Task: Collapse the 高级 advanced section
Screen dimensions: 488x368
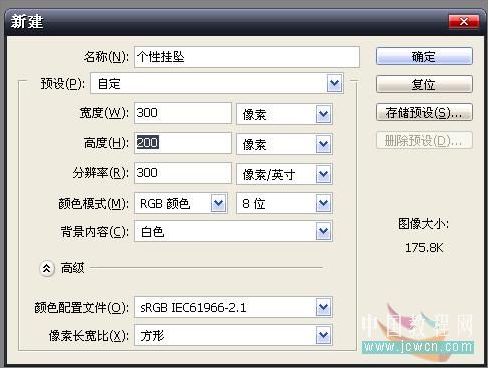Action: pos(47,268)
